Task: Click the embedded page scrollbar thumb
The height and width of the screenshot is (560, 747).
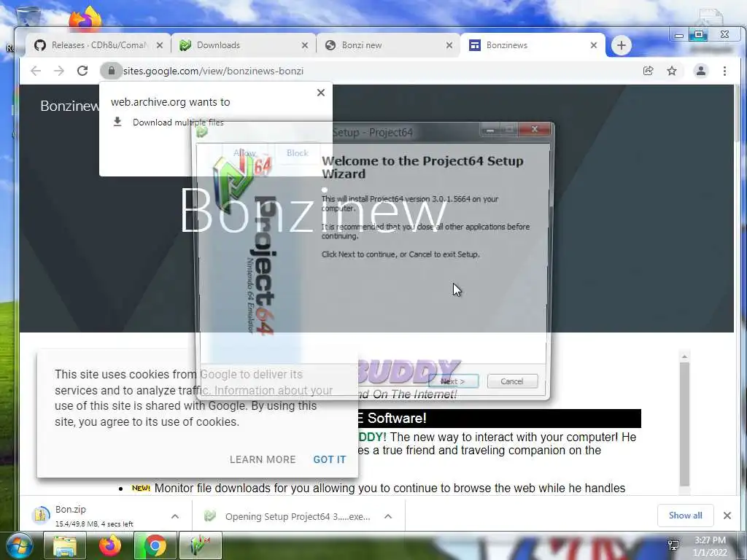Action: [x=684, y=424]
